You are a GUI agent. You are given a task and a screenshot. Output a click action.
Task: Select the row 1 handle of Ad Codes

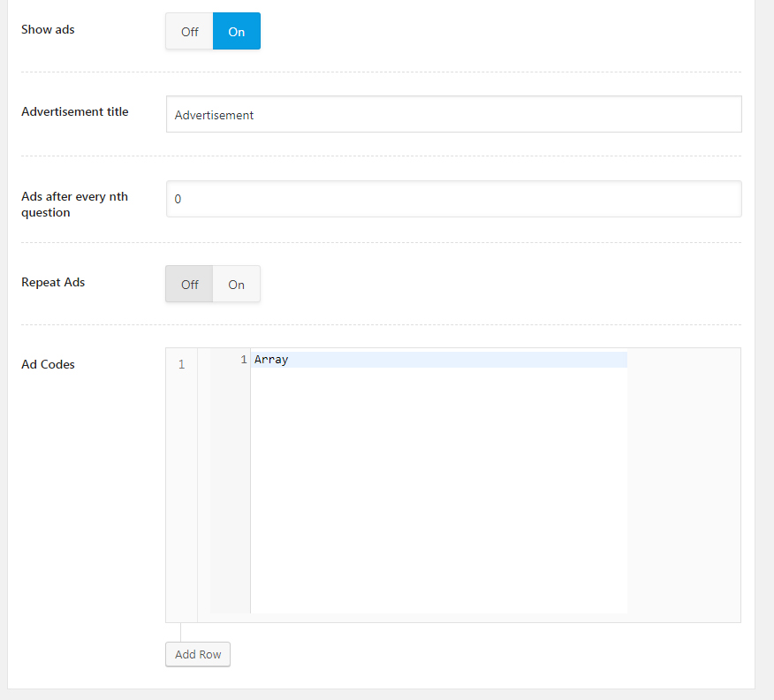pos(181,364)
